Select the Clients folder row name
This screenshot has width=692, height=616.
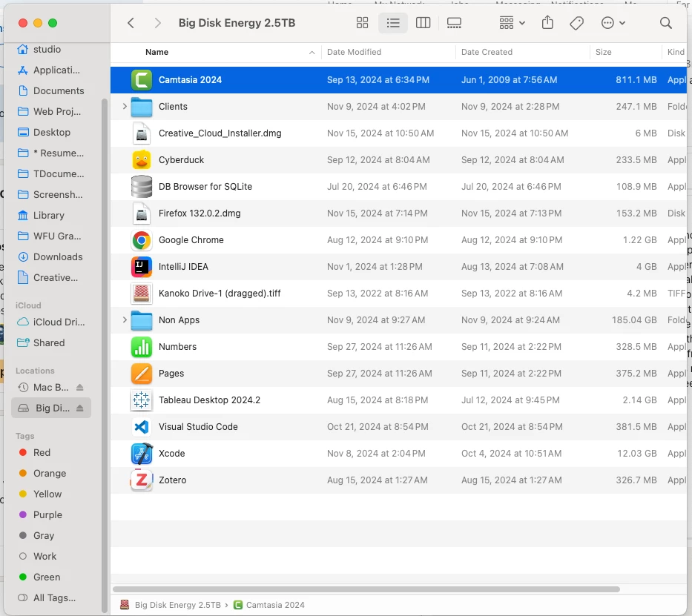click(173, 106)
